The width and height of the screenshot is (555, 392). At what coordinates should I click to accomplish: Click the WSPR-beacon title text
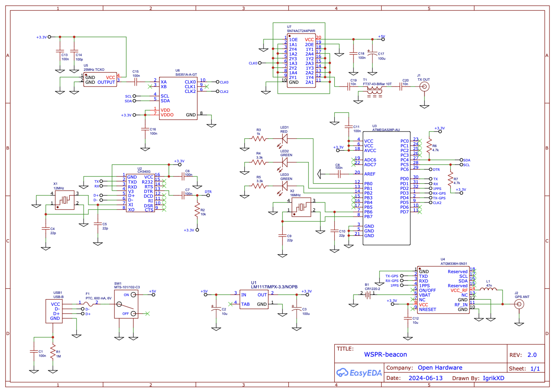tap(385, 354)
